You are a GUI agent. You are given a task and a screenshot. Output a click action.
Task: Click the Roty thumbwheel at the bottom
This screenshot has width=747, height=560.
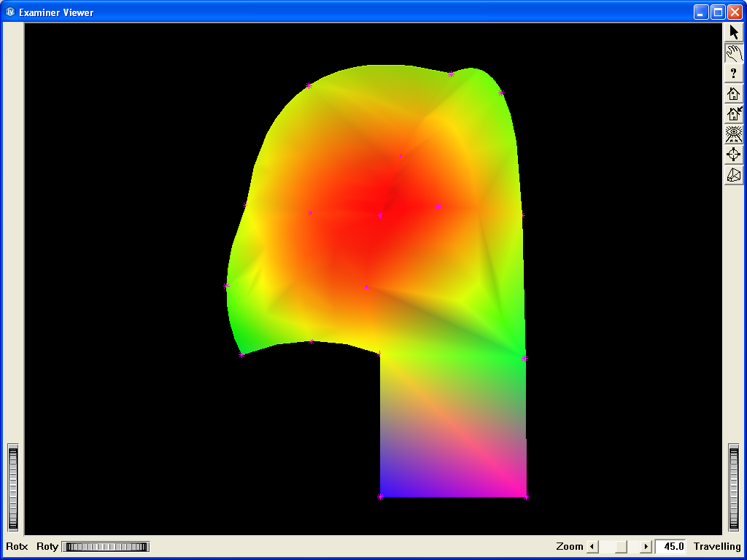[x=105, y=546]
